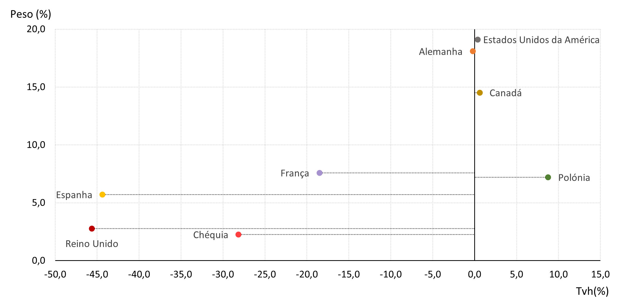This screenshot has height=304, width=644.
Task: Select the "Polónia" data label
Action: click(x=574, y=178)
